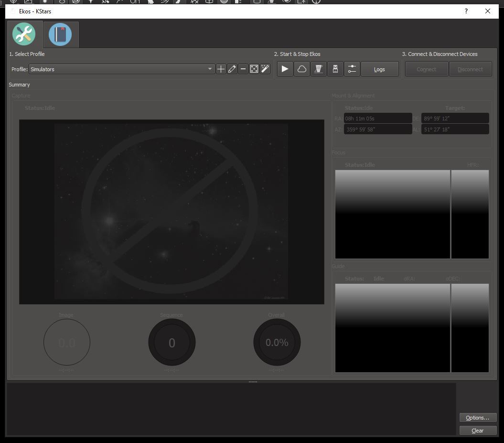The height and width of the screenshot is (443, 504).
Task: Open custom drivers icon next to minus
Action: tap(254, 69)
